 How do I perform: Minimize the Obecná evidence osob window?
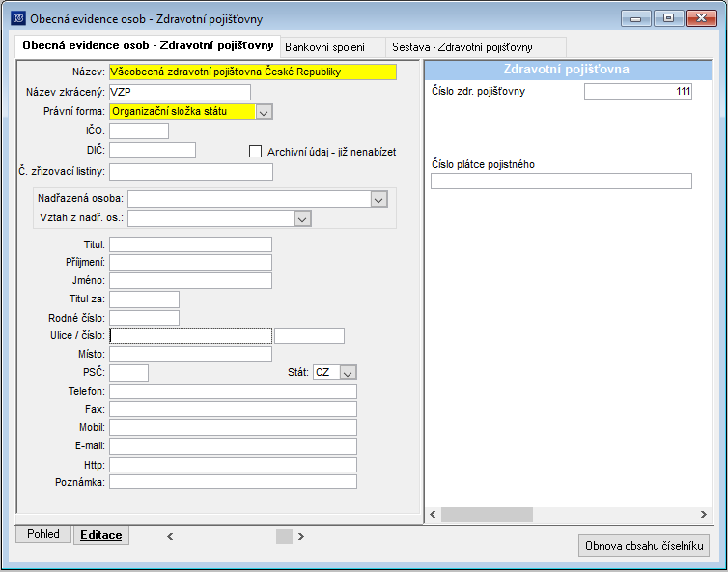click(x=635, y=18)
